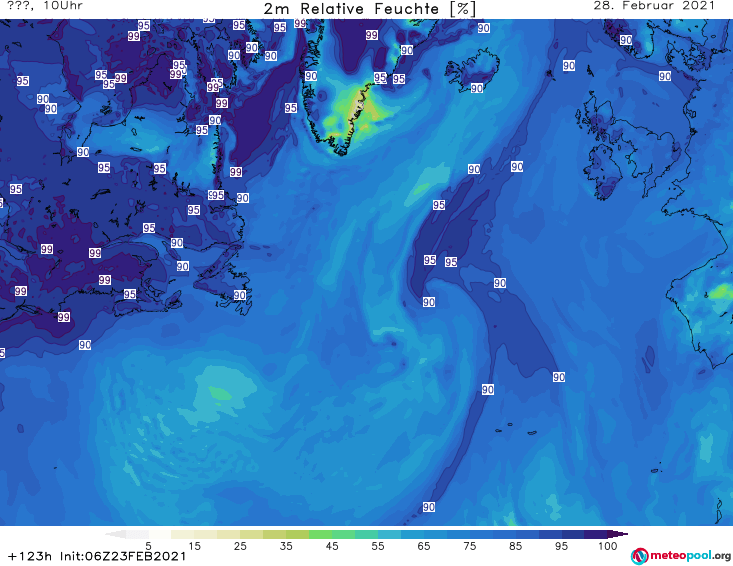The height and width of the screenshot is (566, 733).
Task: Click the 90 contour label on Iceland
Action: (x=476, y=88)
